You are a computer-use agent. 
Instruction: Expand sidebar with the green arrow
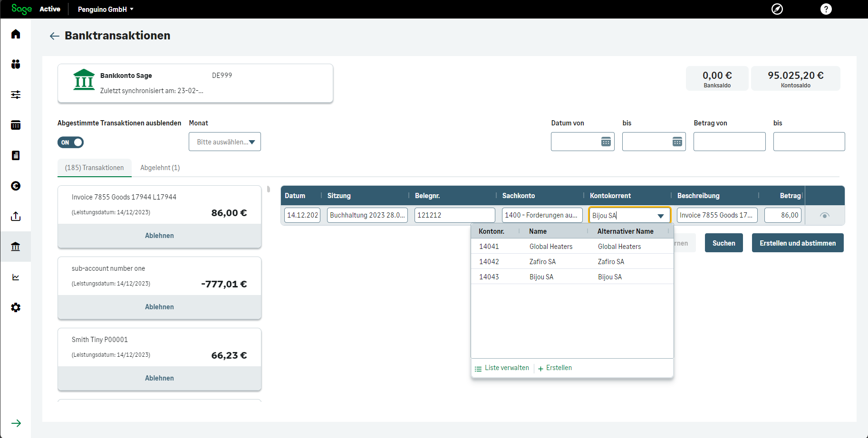pyautogui.click(x=16, y=423)
